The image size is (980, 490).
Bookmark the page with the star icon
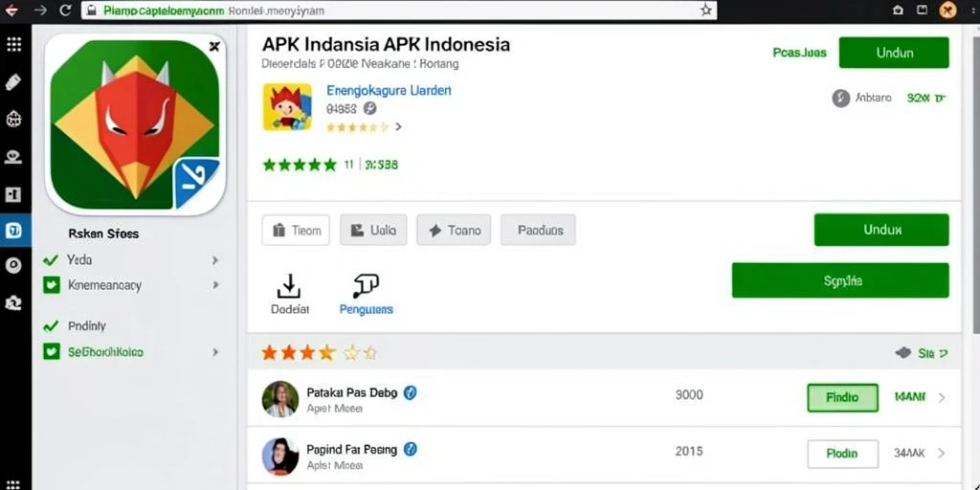point(705,10)
